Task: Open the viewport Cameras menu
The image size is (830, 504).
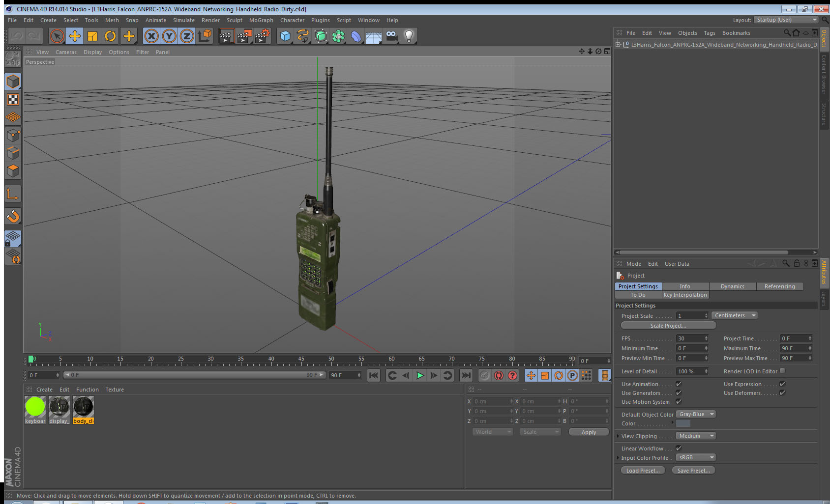Action: [66, 52]
